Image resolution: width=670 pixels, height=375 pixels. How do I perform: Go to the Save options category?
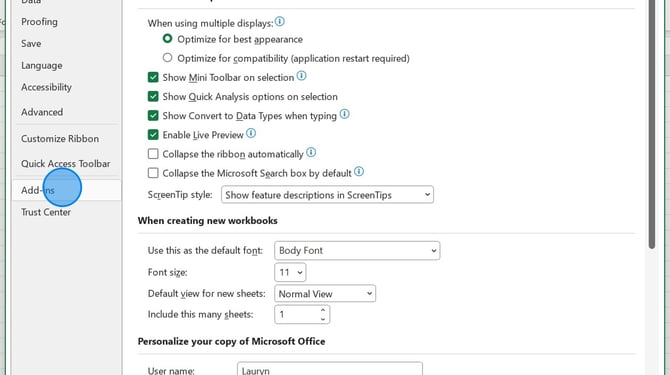(31, 44)
